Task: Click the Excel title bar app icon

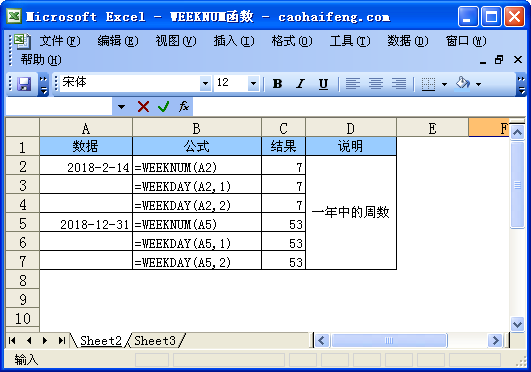Action: (x=14, y=16)
